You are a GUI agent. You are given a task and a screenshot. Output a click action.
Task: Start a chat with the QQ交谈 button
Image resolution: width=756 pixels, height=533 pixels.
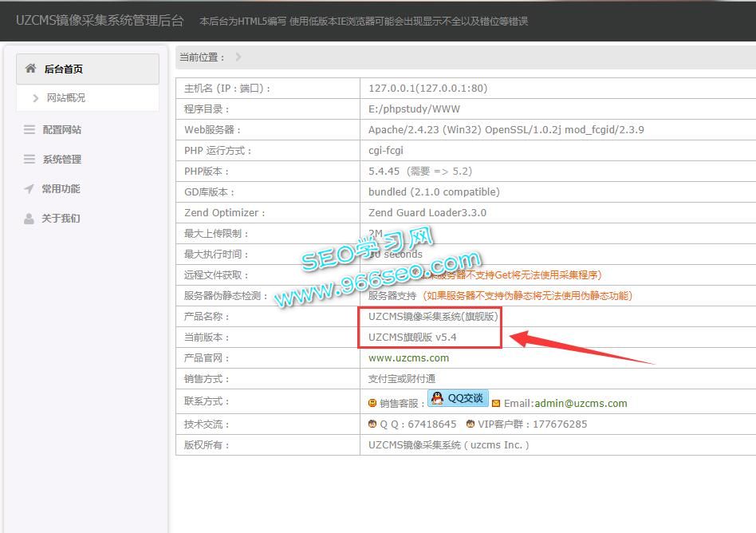pos(458,398)
